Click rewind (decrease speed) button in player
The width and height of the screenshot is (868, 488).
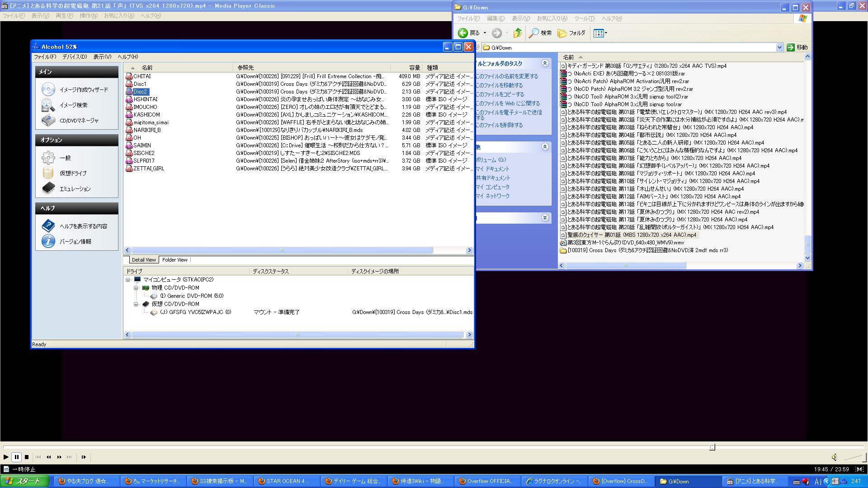point(49,457)
